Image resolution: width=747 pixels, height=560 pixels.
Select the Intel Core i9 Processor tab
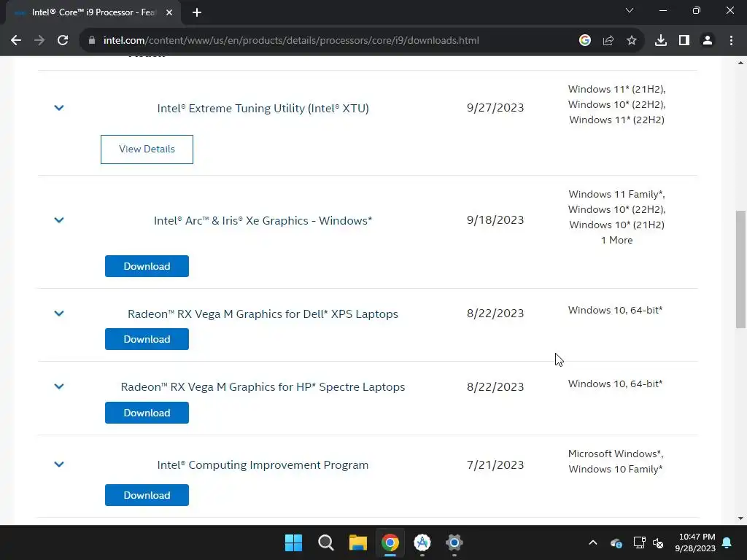93,13
